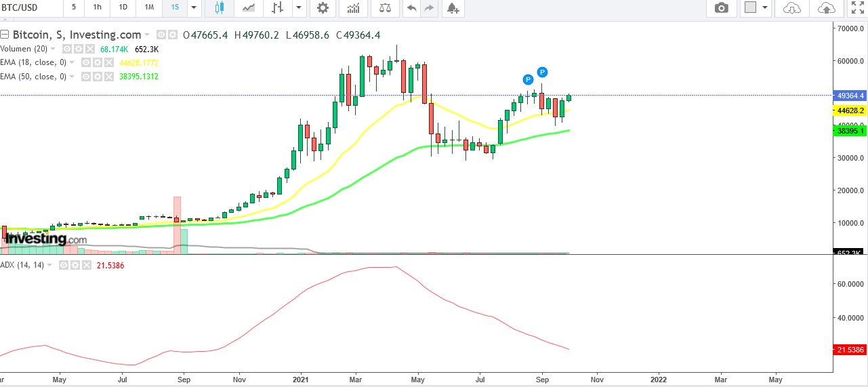This screenshot has height=387, width=868.
Task: Click the 68.174K volume value
Action: (x=115, y=49)
